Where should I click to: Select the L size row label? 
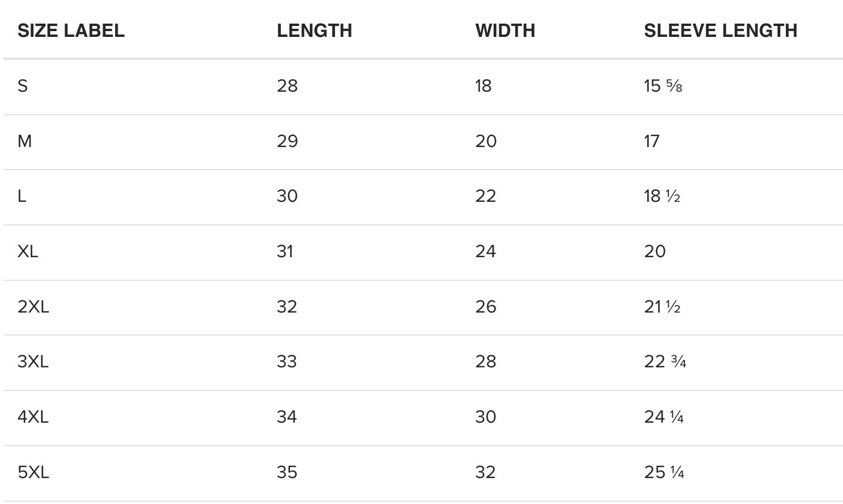(22, 196)
